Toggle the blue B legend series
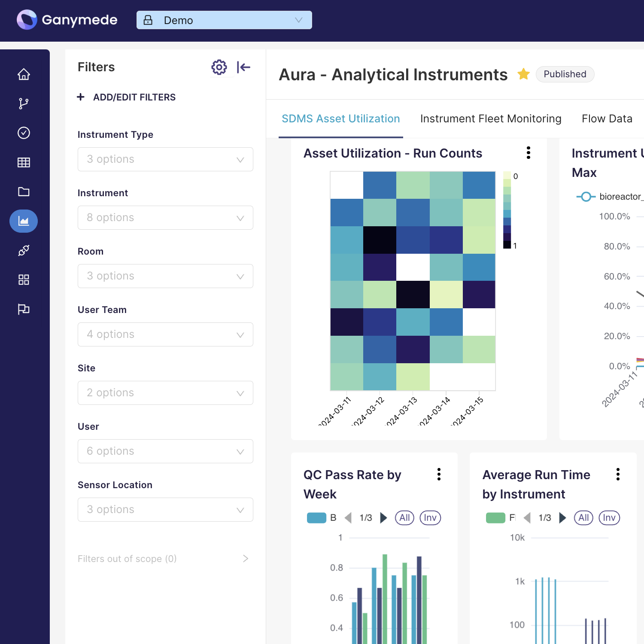 [322, 518]
